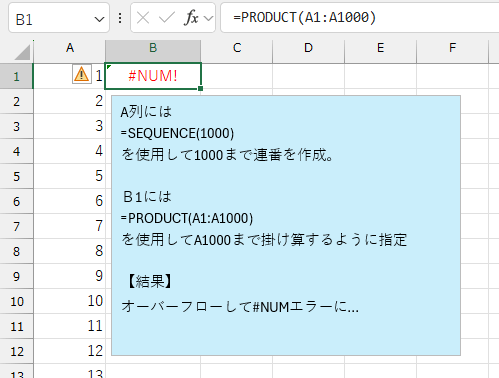Click empty cell F1
This screenshot has width=499, height=378.
[x=452, y=76]
